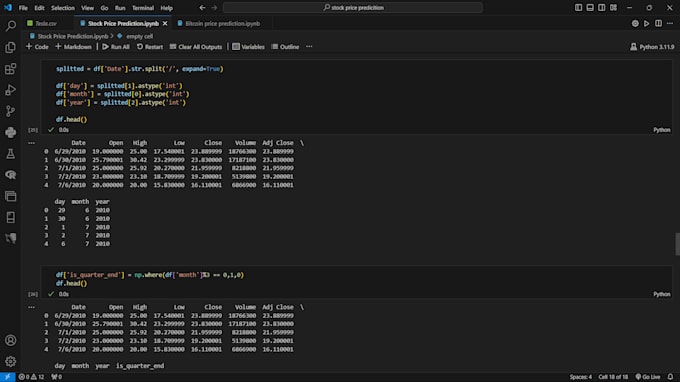
Task: Click the Cell 18 of 18 status entry
Action: [x=613, y=377]
